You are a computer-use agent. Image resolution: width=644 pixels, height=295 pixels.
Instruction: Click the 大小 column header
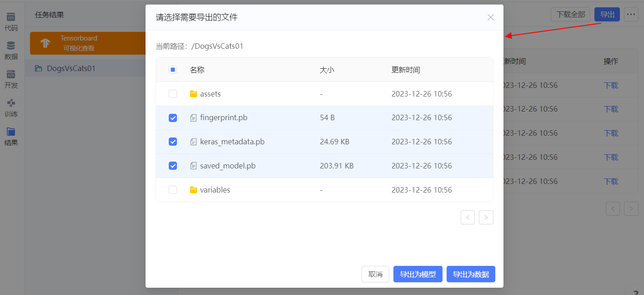coord(327,70)
